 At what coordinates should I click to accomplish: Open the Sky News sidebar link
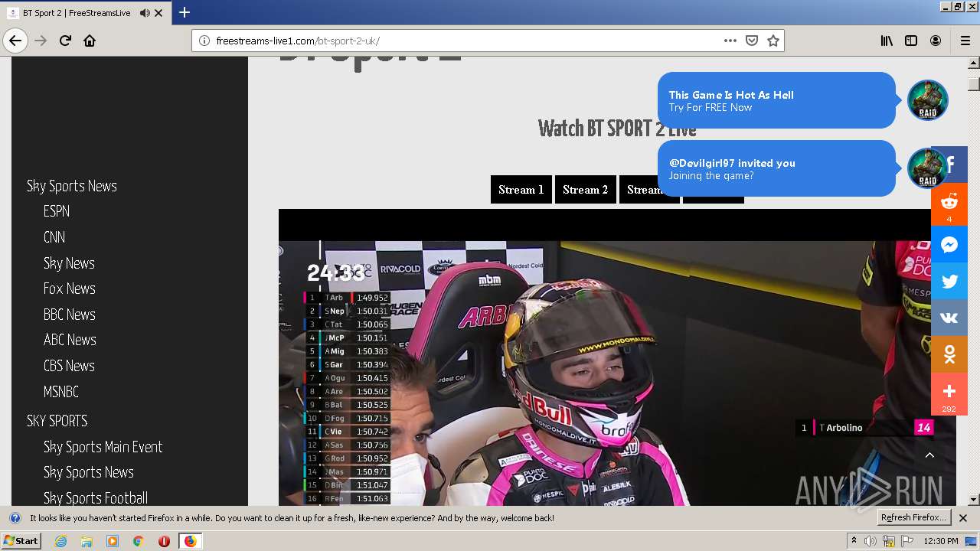69,263
